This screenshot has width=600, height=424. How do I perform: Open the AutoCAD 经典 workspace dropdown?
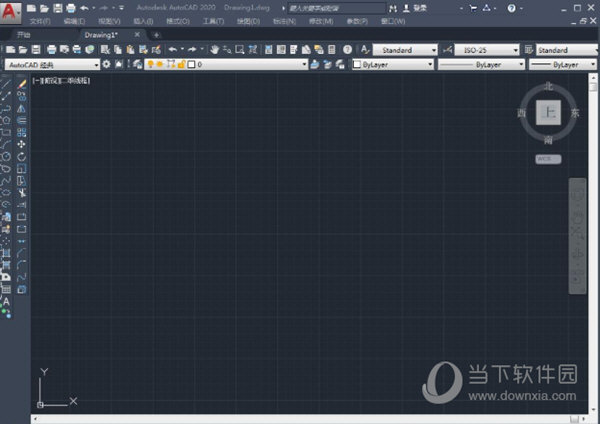point(52,65)
